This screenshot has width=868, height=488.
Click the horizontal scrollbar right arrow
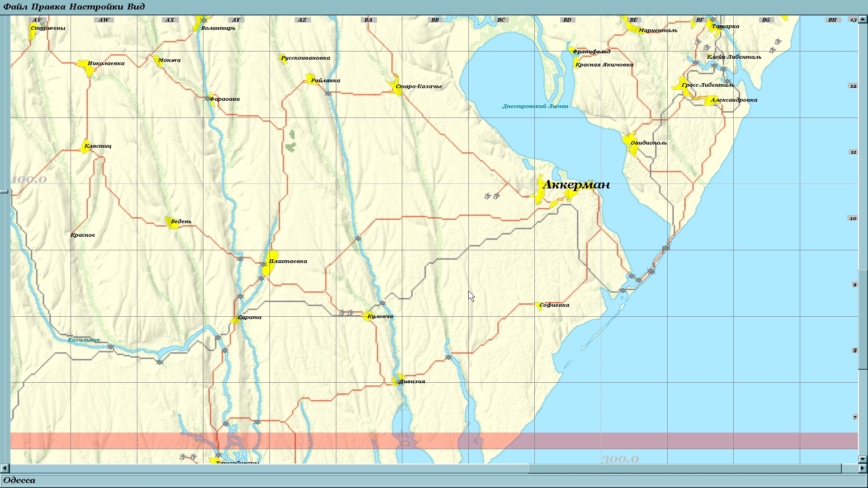coord(863,468)
